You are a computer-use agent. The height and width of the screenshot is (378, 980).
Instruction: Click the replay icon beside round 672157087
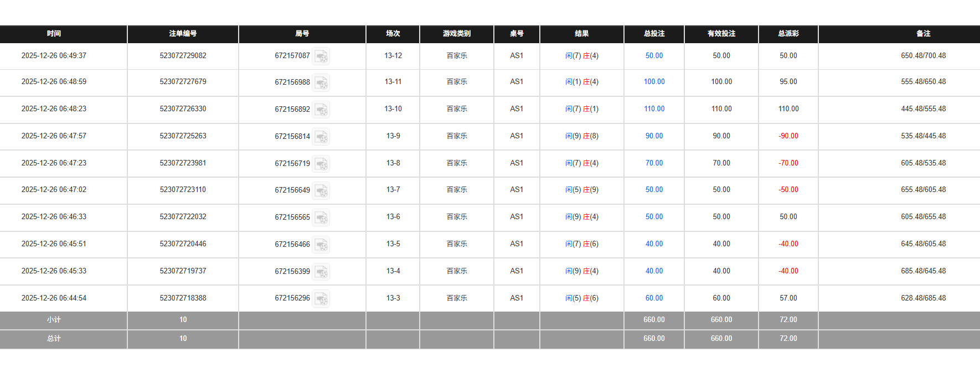click(321, 56)
